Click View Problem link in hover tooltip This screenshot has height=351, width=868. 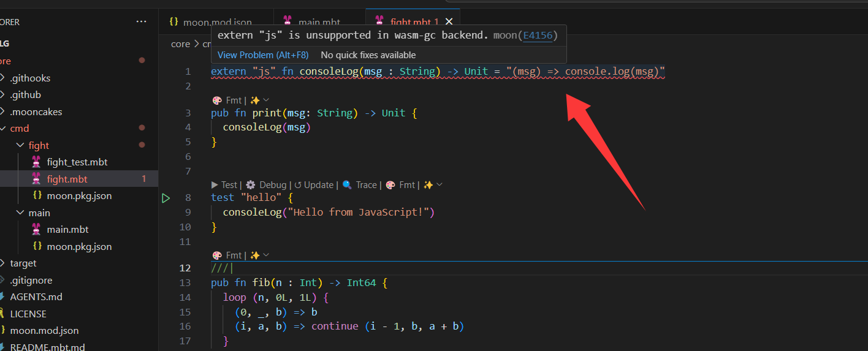coord(263,55)
